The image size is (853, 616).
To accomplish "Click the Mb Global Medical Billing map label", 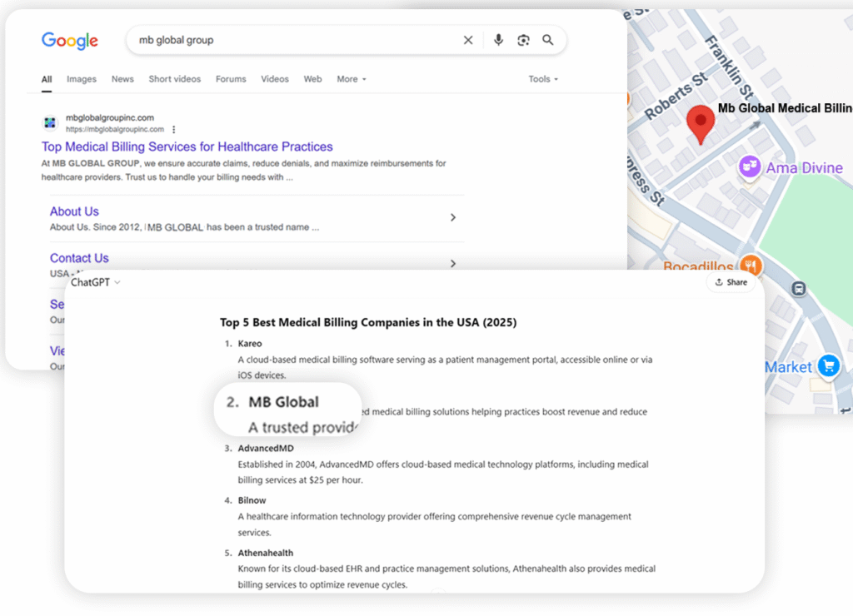I will click(x=785, y=108).
